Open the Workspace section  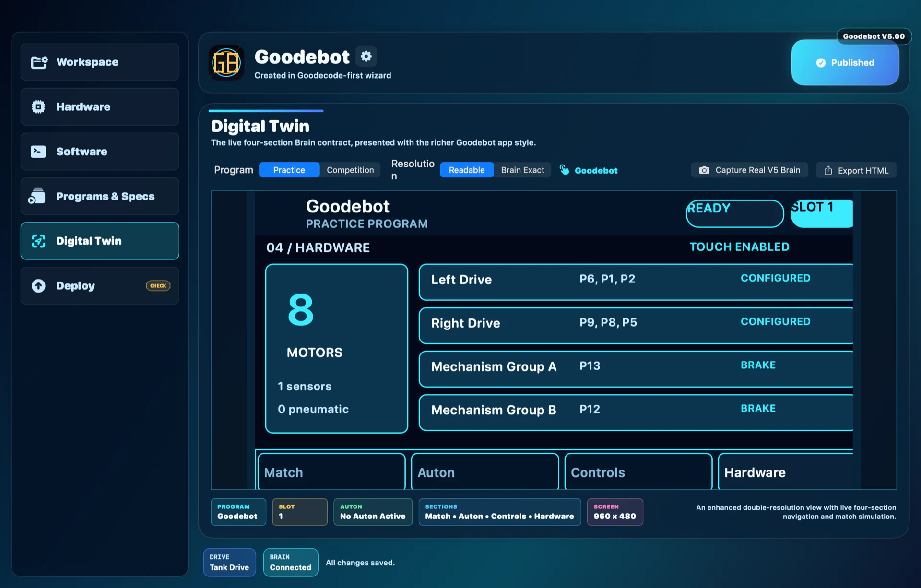coord(100,62)
